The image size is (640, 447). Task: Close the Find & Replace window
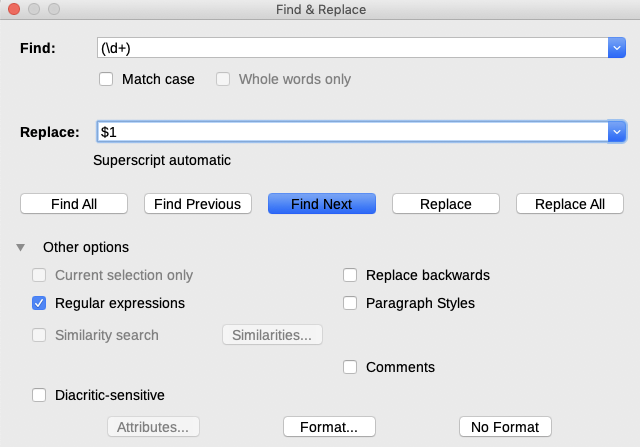[x=13, y=9]
